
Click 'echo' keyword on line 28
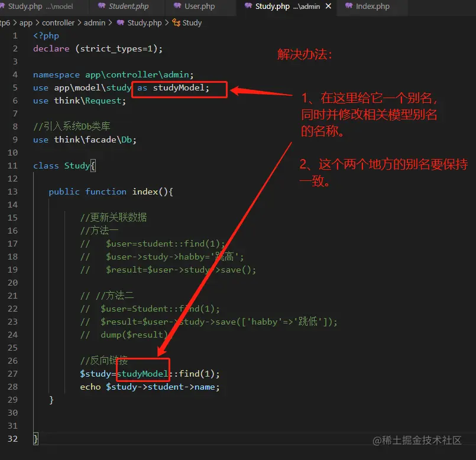coord(90,387)
